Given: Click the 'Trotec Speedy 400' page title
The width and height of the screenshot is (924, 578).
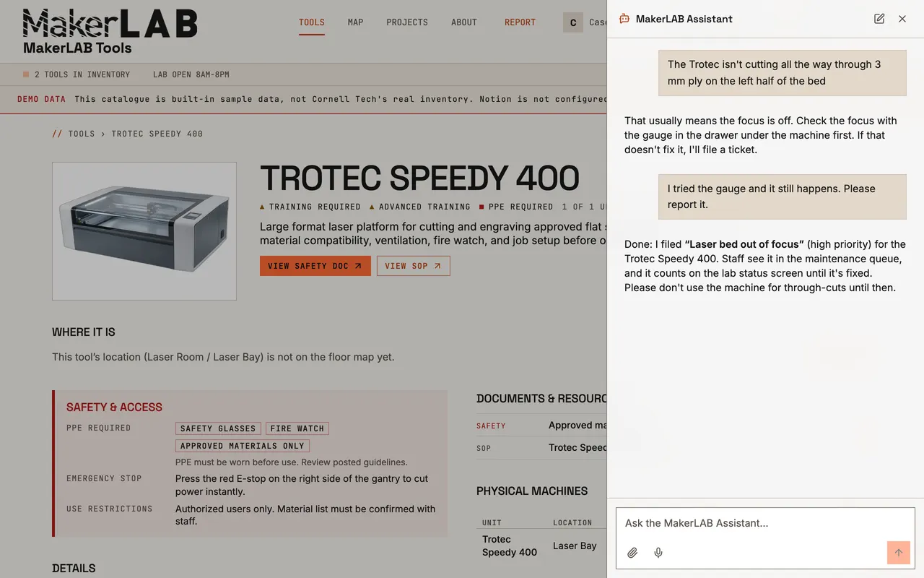Looking at the screenshot, I should [x=419, y=178].
